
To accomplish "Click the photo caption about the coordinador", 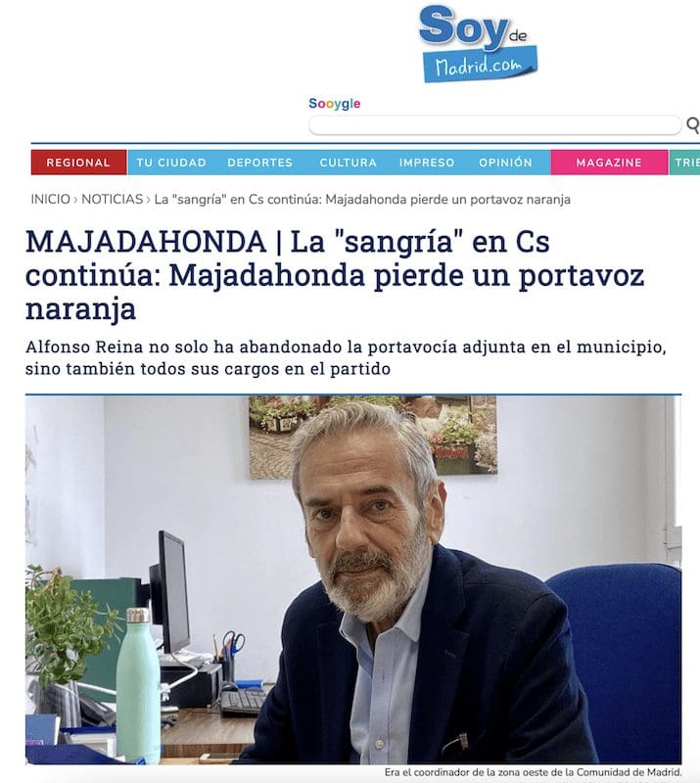I will 534,772.
